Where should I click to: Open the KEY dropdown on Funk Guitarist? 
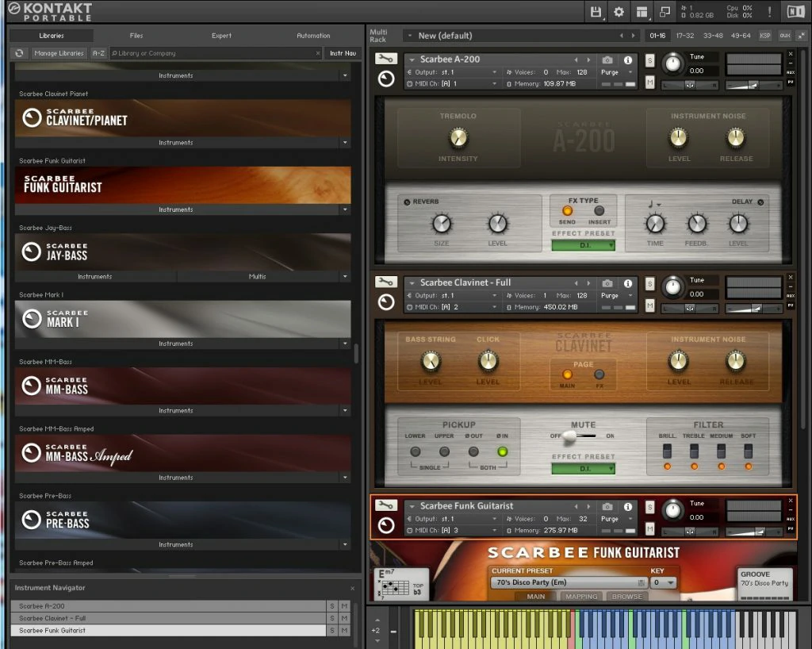(663, 582)
